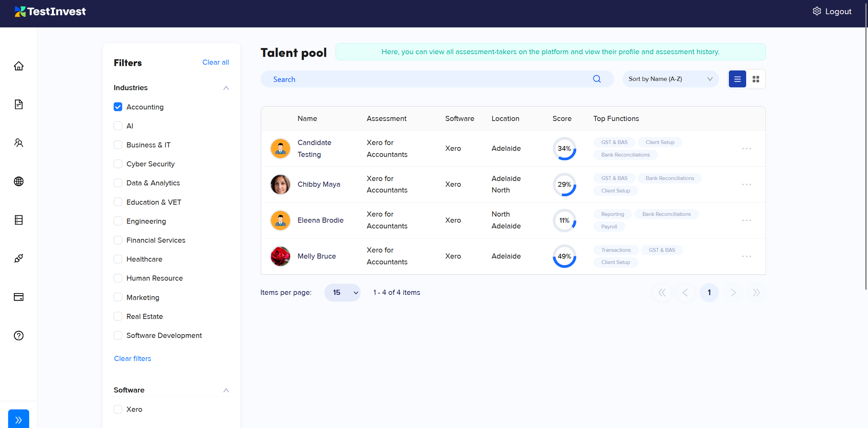Screen dimensions: 868x428
Task: Click the search magnifier icon
Action: pos(597,79)
